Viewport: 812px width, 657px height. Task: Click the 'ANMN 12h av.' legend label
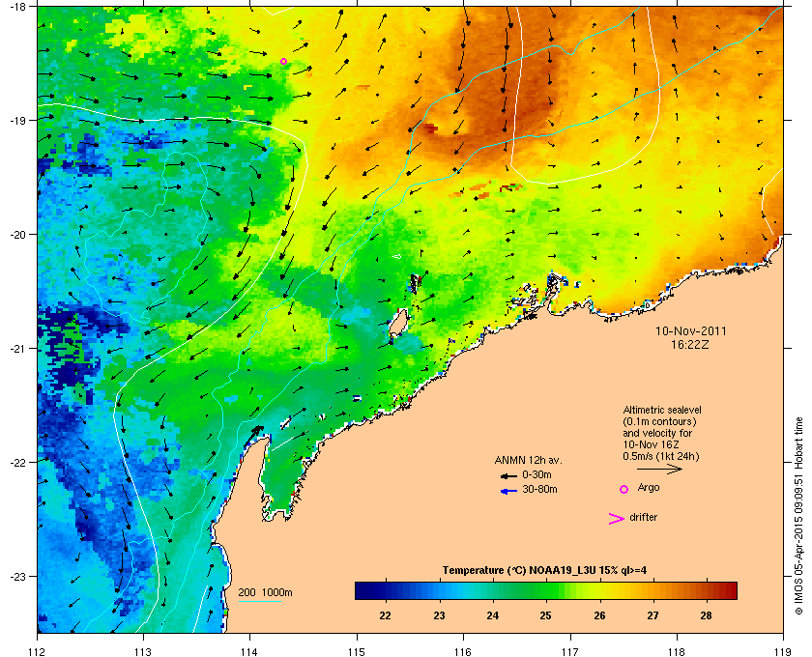tap(528, 460)
